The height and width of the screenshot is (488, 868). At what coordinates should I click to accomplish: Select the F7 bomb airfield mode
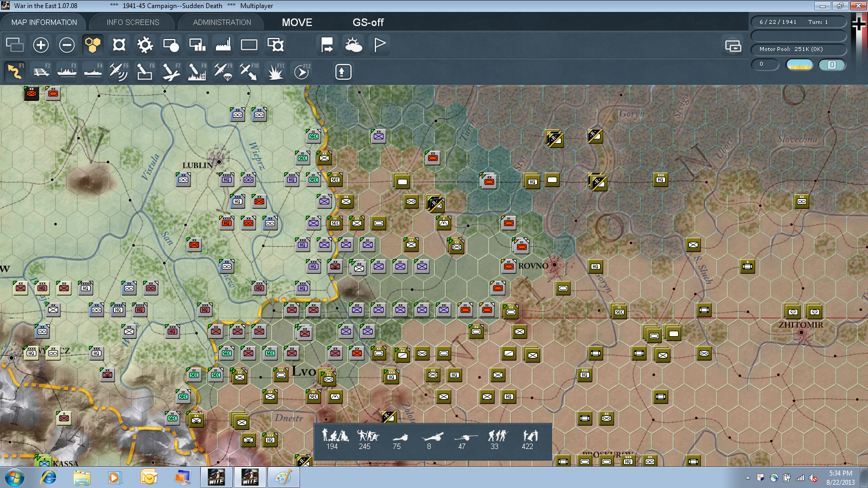click(x=171, y=72)
